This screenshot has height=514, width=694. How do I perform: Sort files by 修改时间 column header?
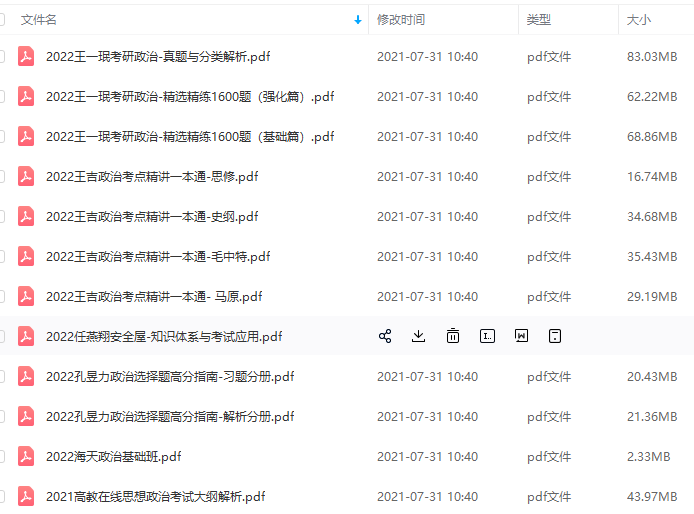pos(400,20)
